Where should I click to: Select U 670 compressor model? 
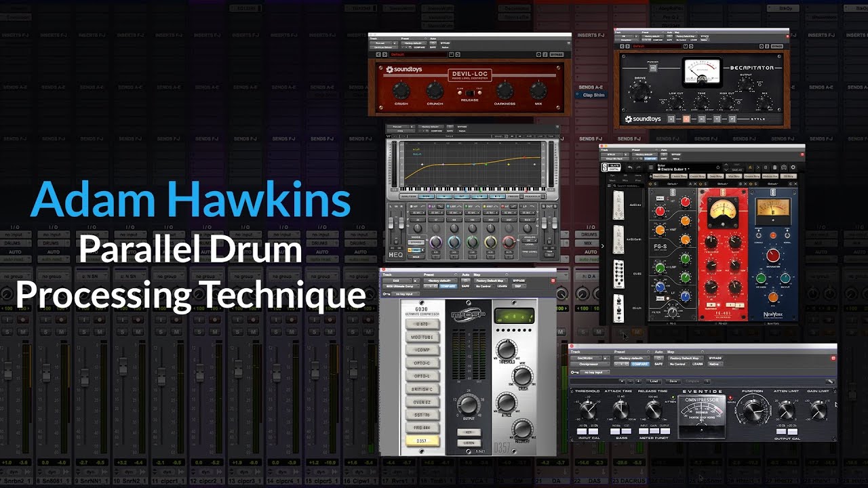422,324
